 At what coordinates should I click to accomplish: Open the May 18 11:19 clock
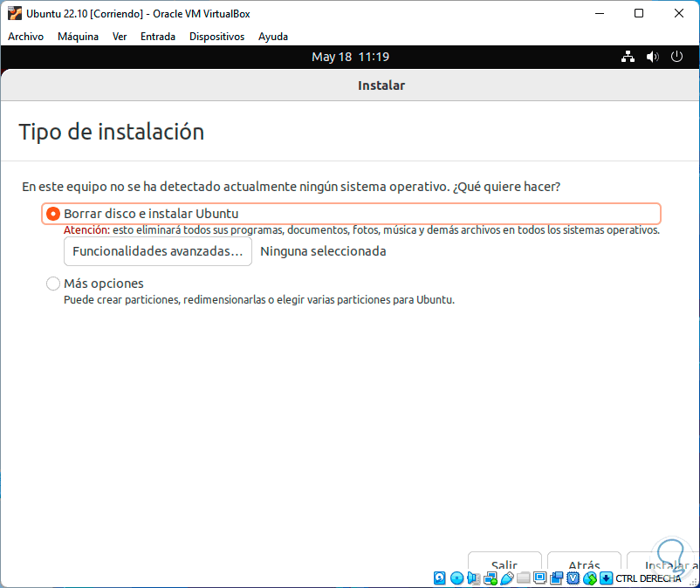point(351,57)
